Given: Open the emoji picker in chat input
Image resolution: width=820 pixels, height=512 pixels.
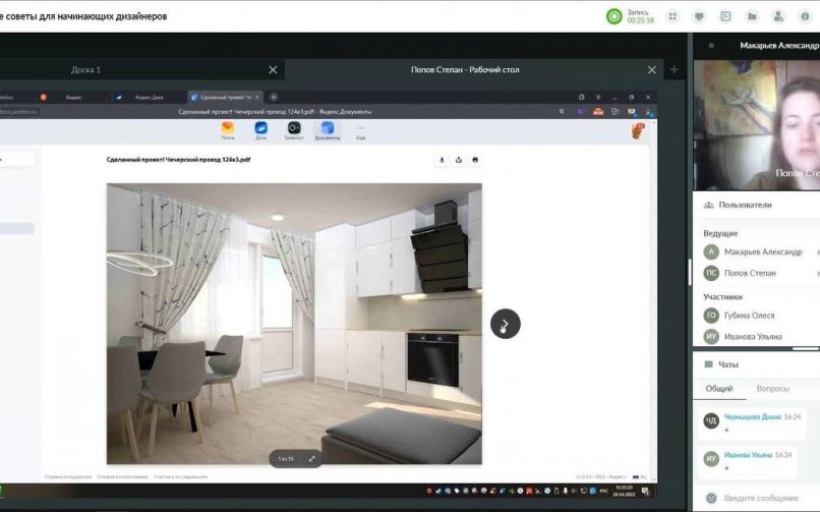Looking at the screenshot, I should click(x=710, y=498).
